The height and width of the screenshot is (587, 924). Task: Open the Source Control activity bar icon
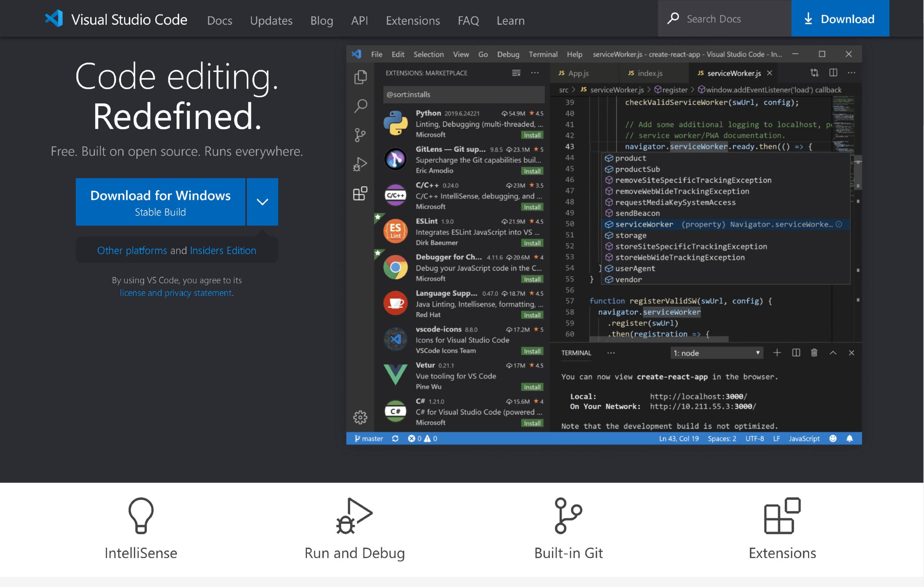(x=359, y=135)
